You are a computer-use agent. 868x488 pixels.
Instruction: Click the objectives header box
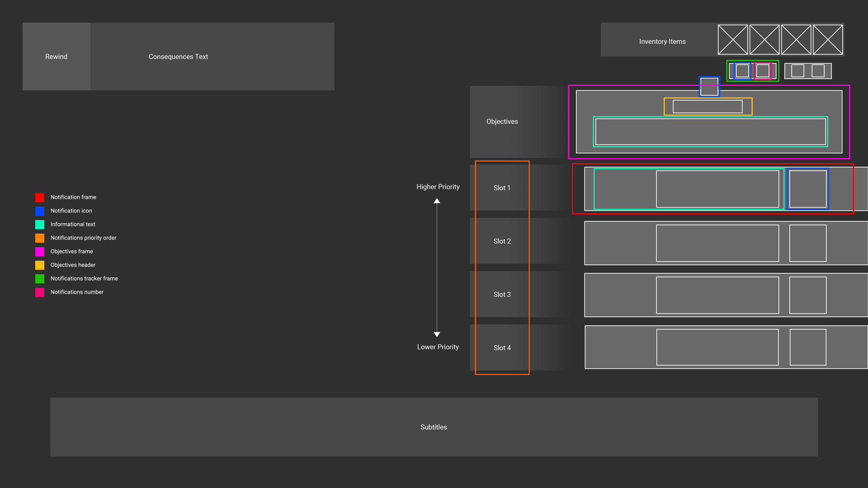[708, 107]
